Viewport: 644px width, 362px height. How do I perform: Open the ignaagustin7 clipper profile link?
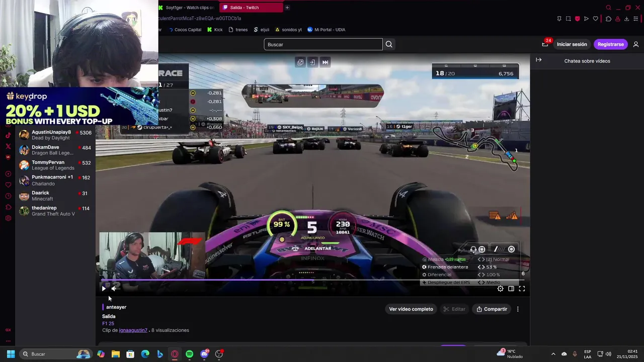133,330
